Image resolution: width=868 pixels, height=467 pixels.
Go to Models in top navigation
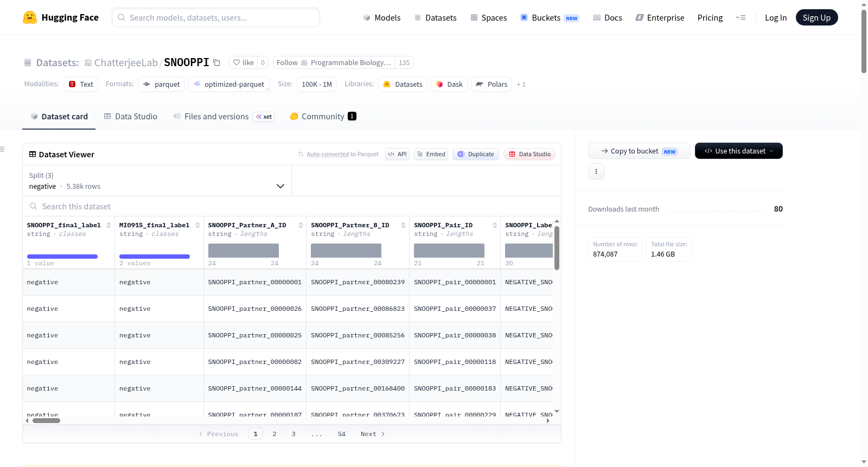(x=382, y=17)
